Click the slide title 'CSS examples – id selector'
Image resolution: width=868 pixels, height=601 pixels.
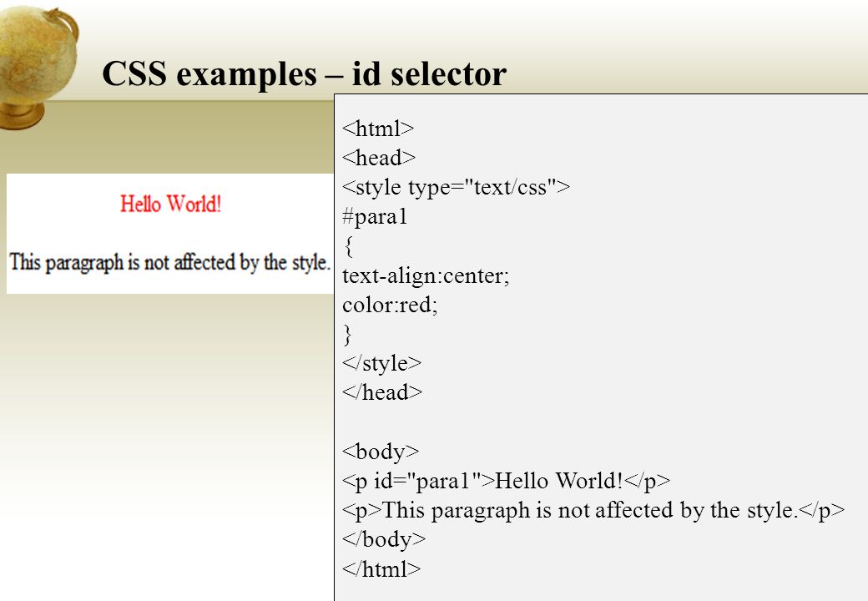coord(304,75)
